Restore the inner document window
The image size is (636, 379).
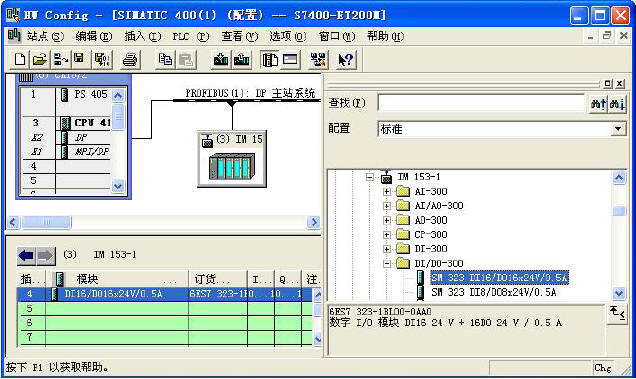pos(607,36)
